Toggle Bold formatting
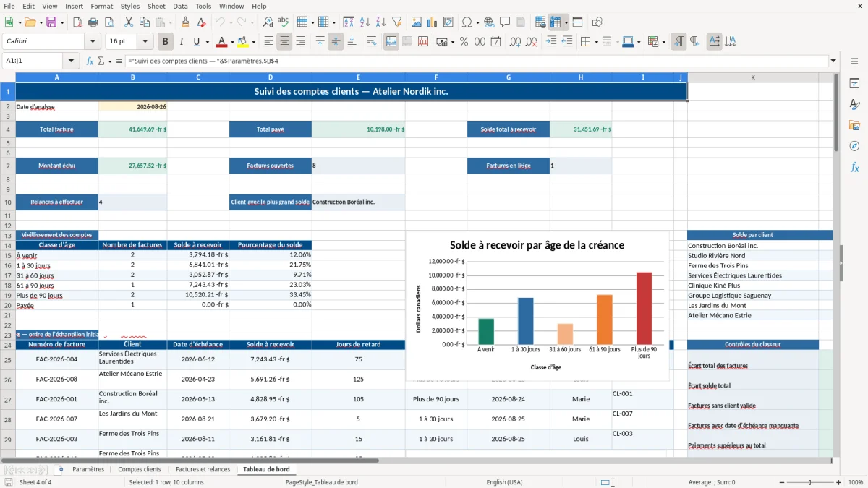 (165, 42)
